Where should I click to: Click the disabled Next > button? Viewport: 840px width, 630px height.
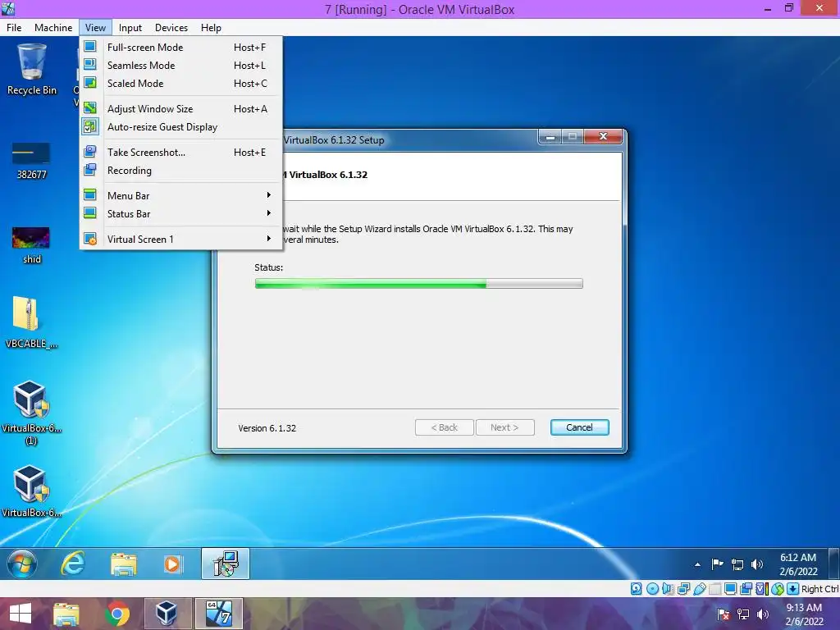coord(504,427)
